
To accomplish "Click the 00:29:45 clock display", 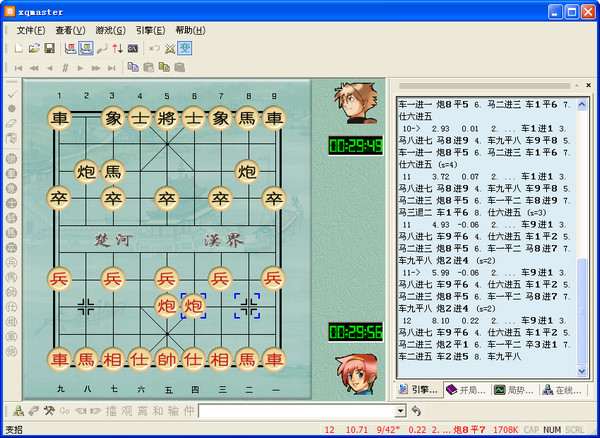I will 355,146.
